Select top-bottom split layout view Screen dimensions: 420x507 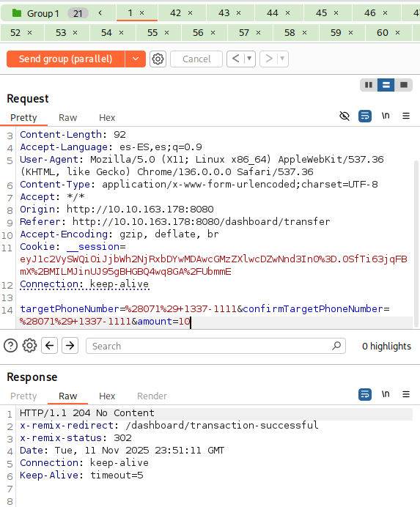click(x=386, y=85)
